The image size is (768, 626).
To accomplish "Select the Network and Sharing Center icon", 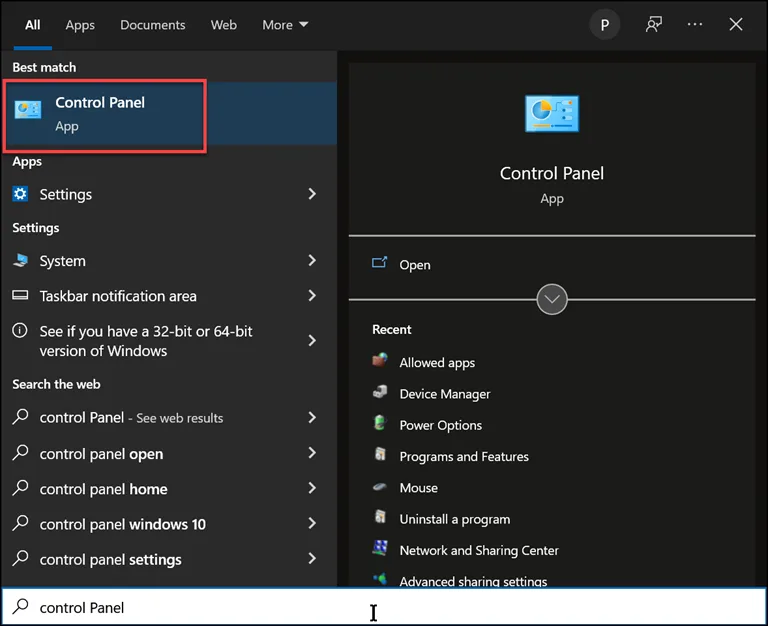I will click(x=380, y=549).
